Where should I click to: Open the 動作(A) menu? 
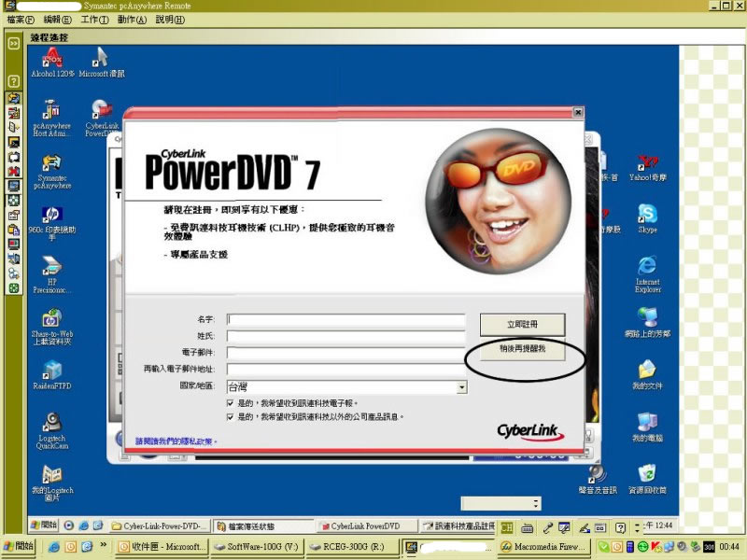pyautogui.click(x=132, y=20)
